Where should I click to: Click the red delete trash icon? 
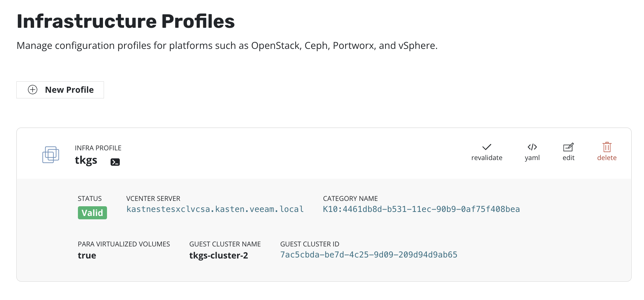pos(607,147)
